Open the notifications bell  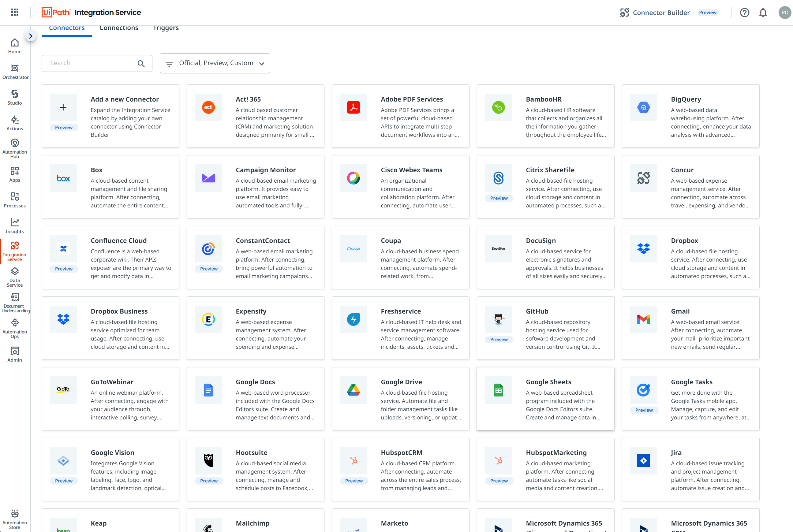(x=763, y=13)
